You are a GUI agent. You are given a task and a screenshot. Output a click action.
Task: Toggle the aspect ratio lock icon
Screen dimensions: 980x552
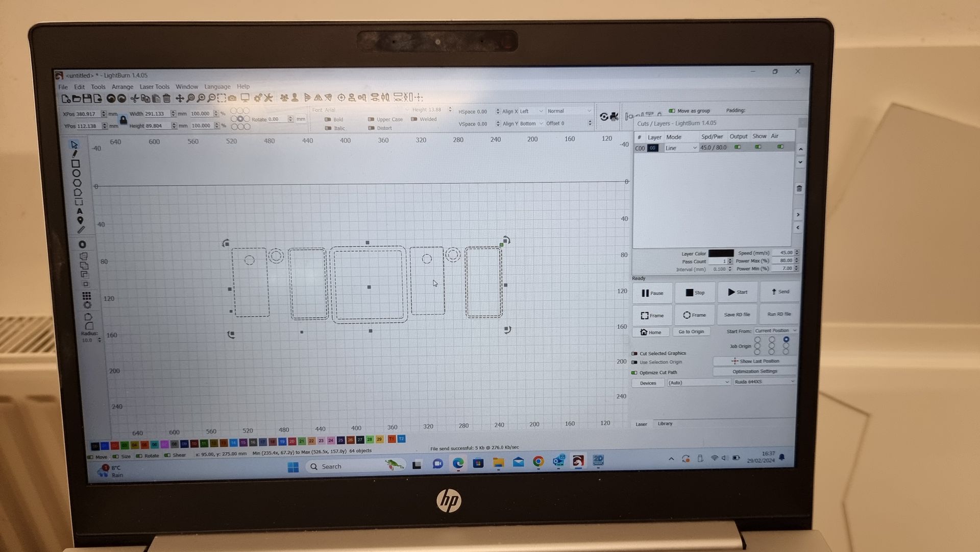123,120
